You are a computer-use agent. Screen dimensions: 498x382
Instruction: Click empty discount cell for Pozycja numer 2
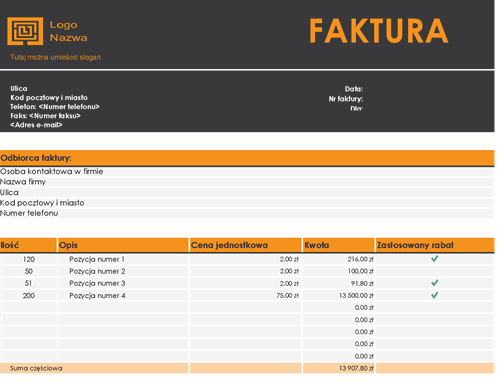click(x=435, y=271)
